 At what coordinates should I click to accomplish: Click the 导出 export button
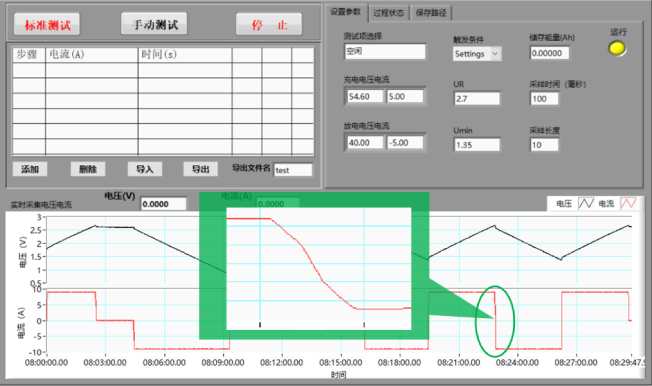pyautogui.click(x=200, y=169)
